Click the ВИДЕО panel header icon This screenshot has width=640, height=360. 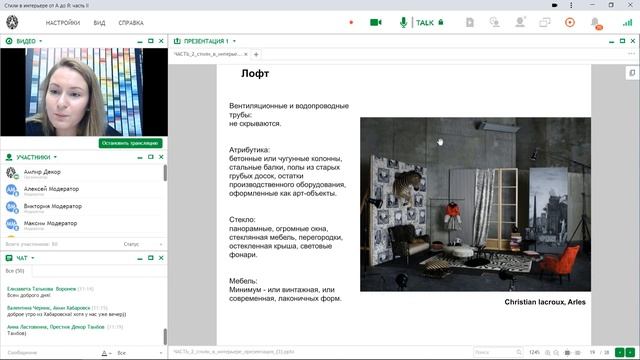(9, 41)
